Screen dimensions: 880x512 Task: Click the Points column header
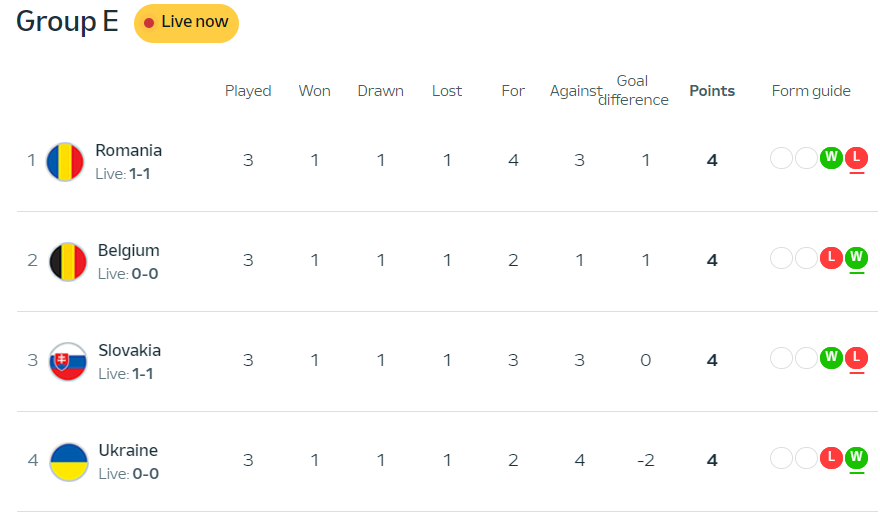point(712,91)
